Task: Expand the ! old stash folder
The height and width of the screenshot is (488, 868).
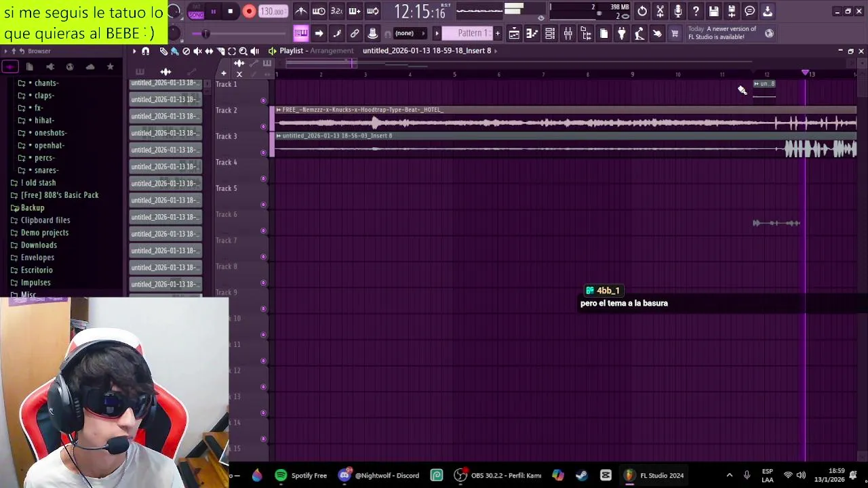Action: [34, 183]
